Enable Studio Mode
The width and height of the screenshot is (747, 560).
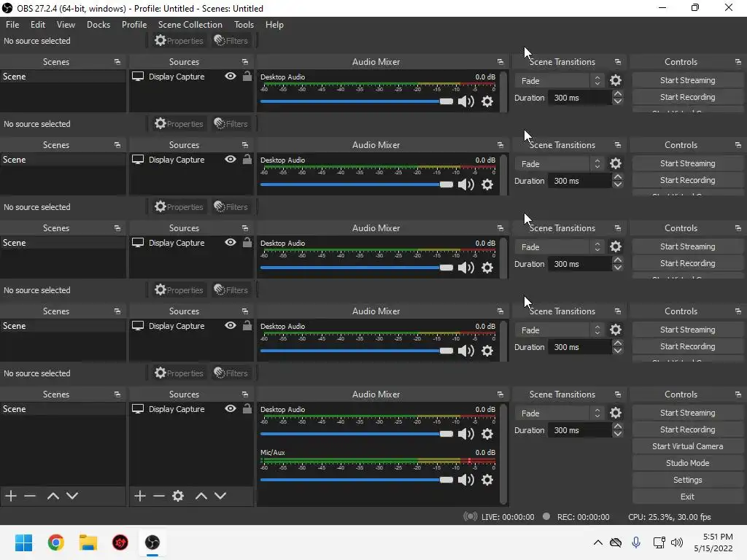pyautogui.click(x=687, y=463)
